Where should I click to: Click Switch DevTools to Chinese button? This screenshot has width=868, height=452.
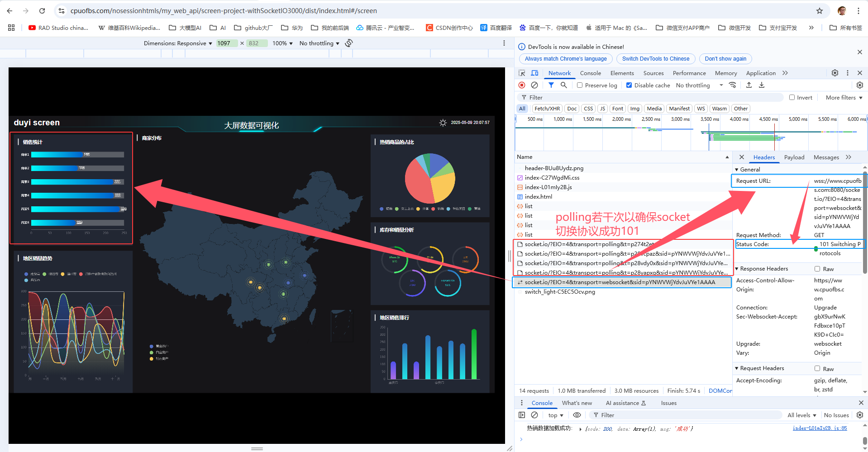tap(656, 59)
